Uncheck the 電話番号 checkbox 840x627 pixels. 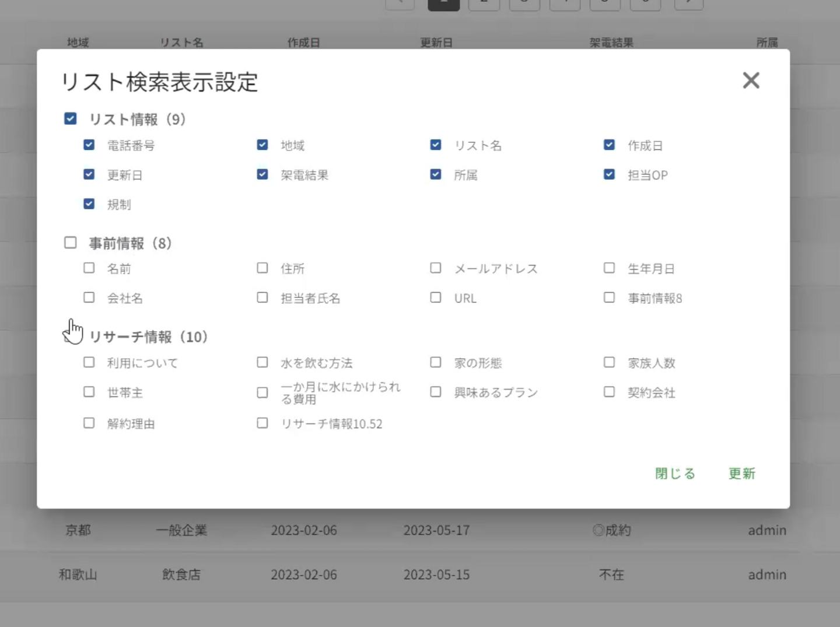click(x=89, y=145)
